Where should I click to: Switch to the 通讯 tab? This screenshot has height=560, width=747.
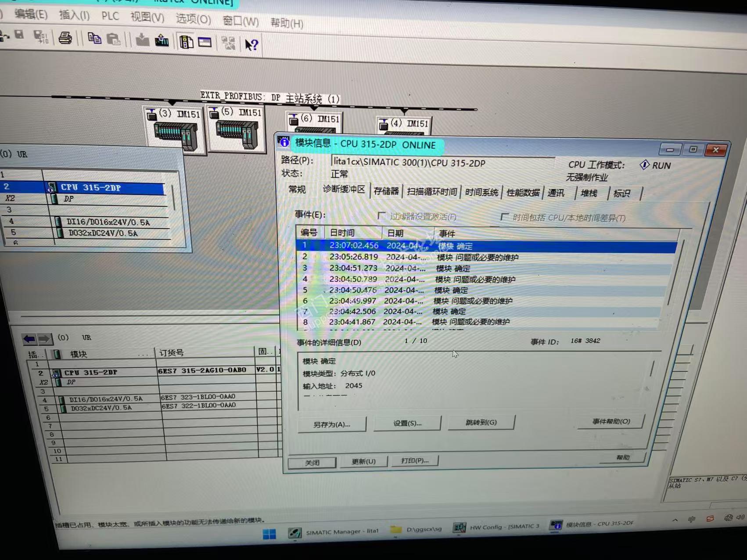(556, 193)
